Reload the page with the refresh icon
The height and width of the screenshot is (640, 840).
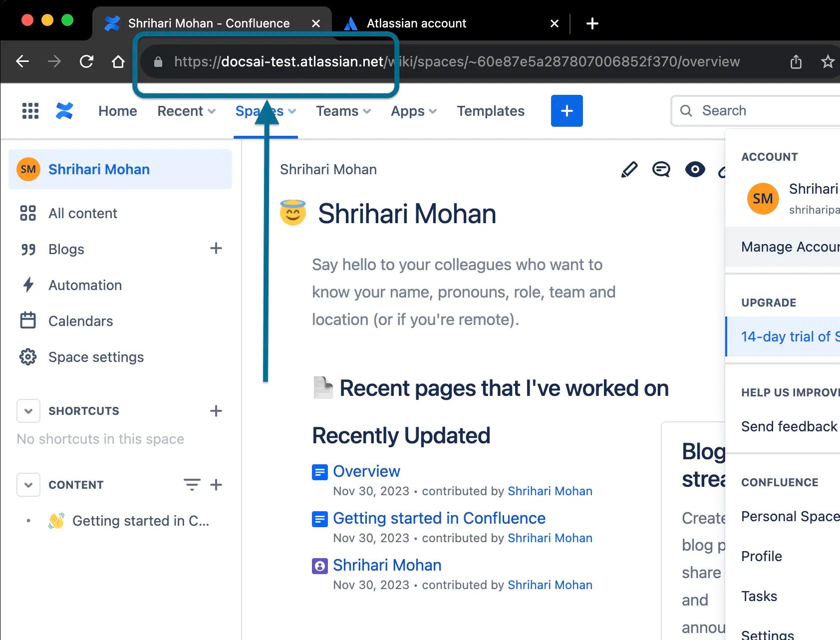click(86, 61)
